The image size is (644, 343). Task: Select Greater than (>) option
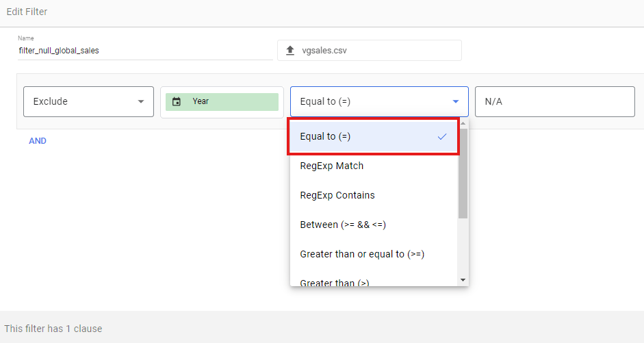(335, 281)
